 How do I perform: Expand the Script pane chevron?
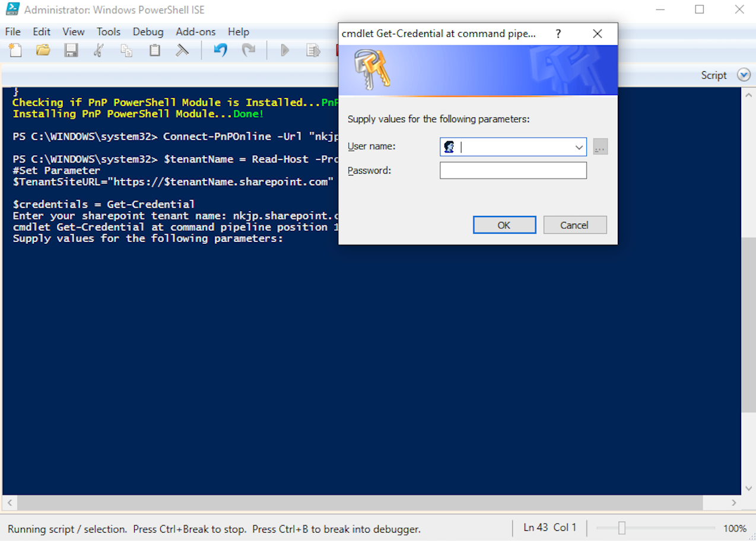(744, 75)
